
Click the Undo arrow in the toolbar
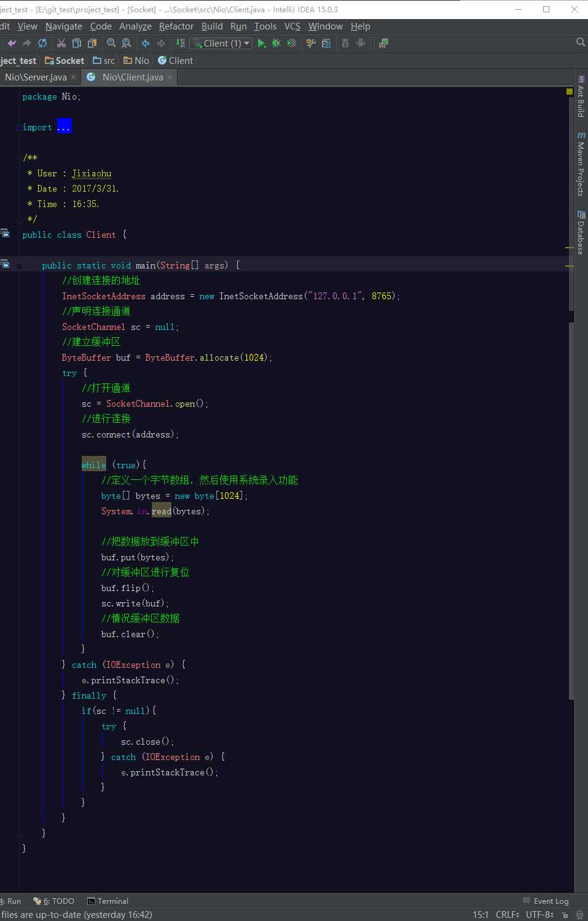(x=12, y=43)
